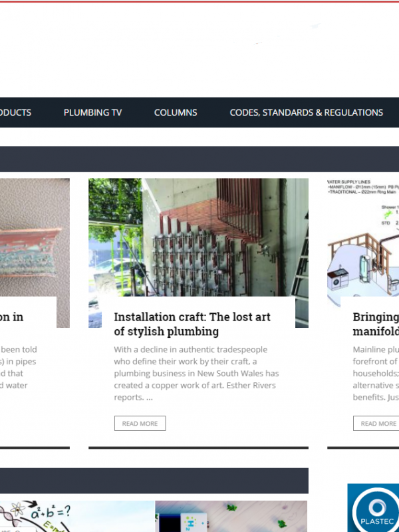
Task: Click the dark section header bar above articles
Action: tap(199, 159)
